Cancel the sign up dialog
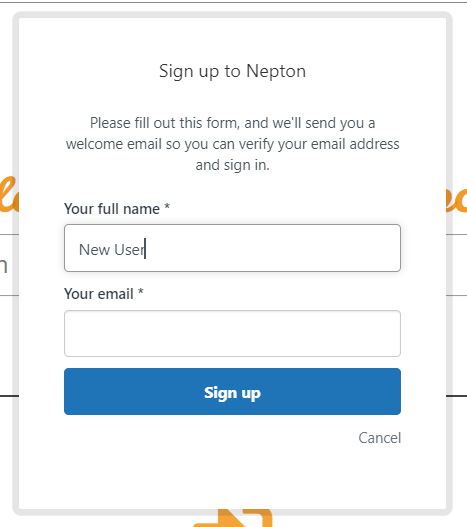This screenshot has height=527, width=467. tap(380, 438)
